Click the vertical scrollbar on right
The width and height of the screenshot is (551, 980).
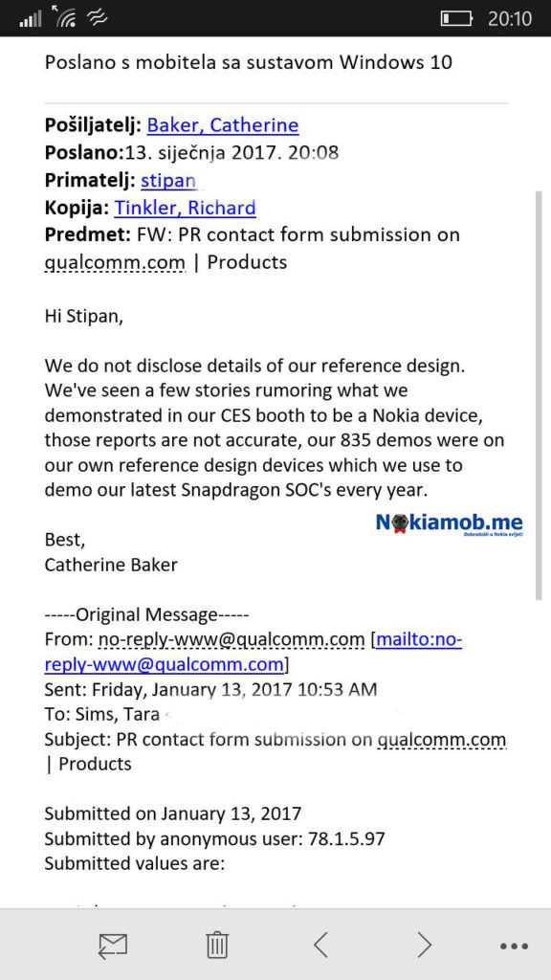pyautogui.click(x=540, y=395)
